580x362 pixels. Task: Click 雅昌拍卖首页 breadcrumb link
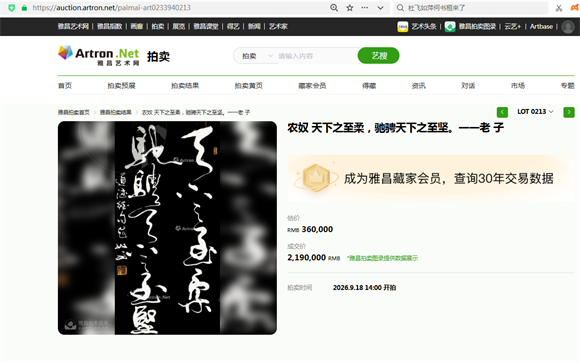click(x=74, y=112)
